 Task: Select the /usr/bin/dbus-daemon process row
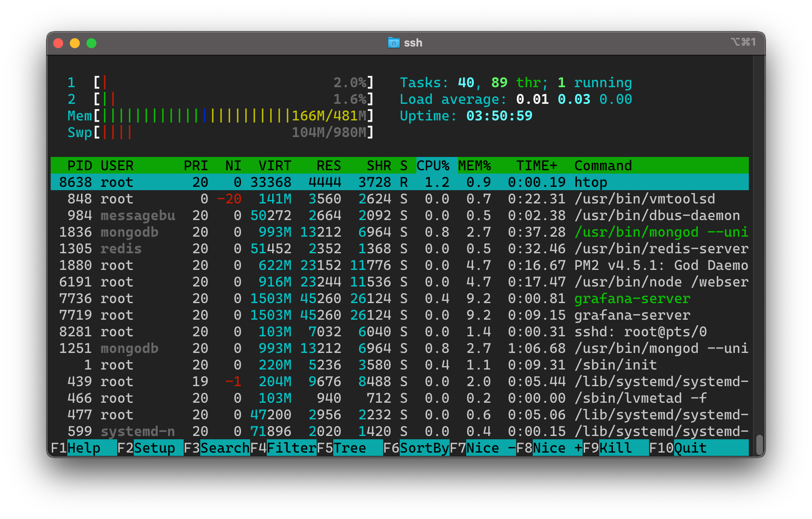click(x=399, y=215)
